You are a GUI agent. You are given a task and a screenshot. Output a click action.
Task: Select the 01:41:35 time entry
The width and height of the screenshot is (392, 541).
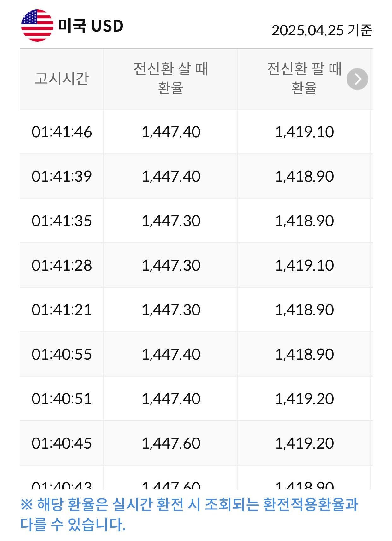[62, 221]
